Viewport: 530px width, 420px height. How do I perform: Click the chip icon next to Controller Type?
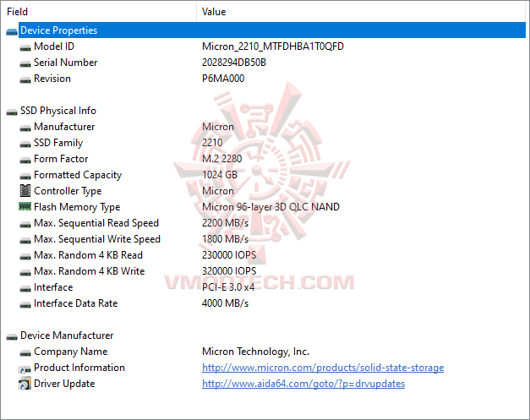(25, 191)
